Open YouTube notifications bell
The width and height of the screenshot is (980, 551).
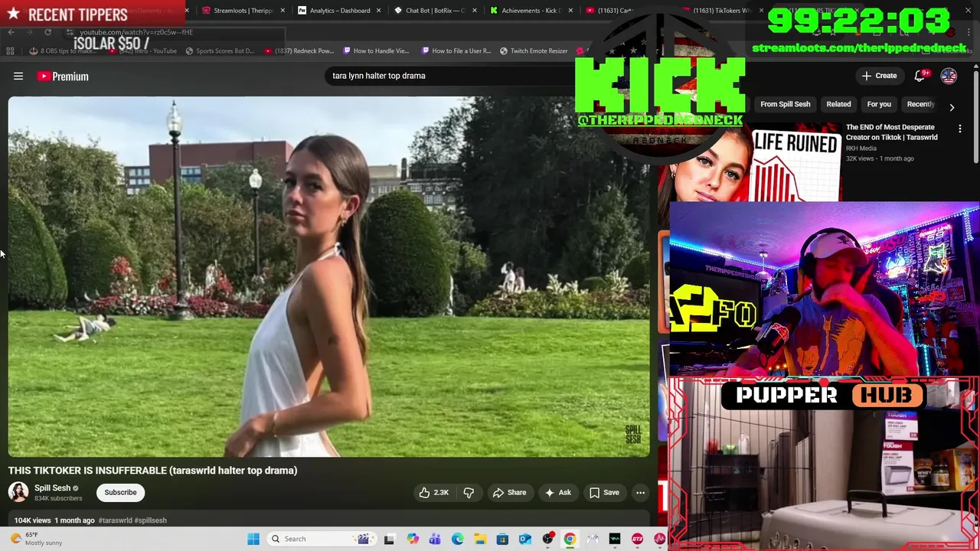click(x=920, y=76)
